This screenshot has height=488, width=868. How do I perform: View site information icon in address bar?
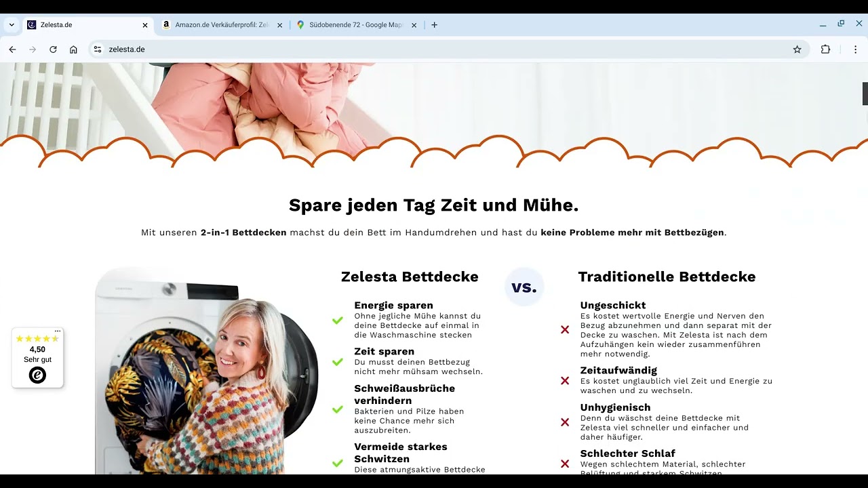98,49
